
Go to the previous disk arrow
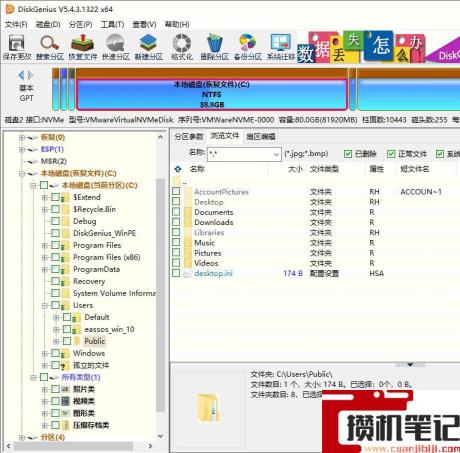pyautogui.click(x=21, y=75)
